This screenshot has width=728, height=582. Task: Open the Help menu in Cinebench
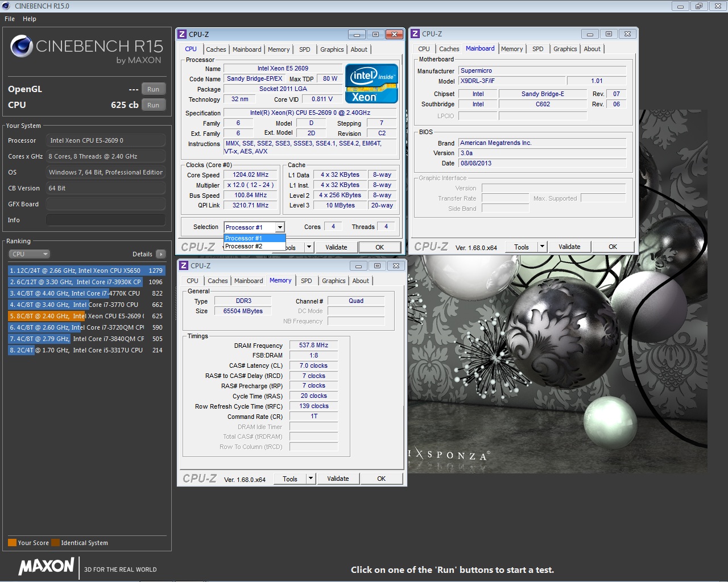click(30, 19)
